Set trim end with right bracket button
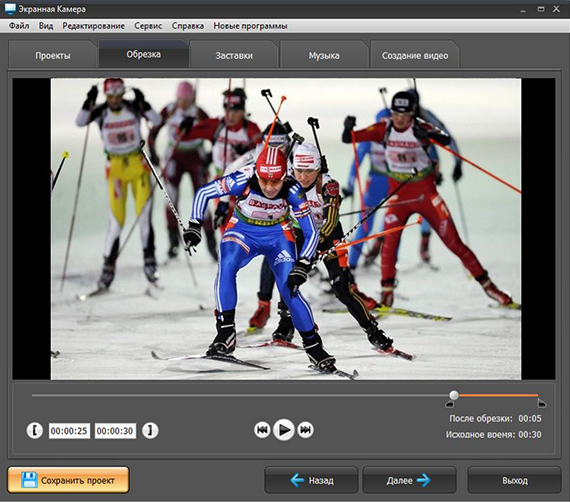The height and width of the screenshot is (502, 570). click(x=150, y=430)
